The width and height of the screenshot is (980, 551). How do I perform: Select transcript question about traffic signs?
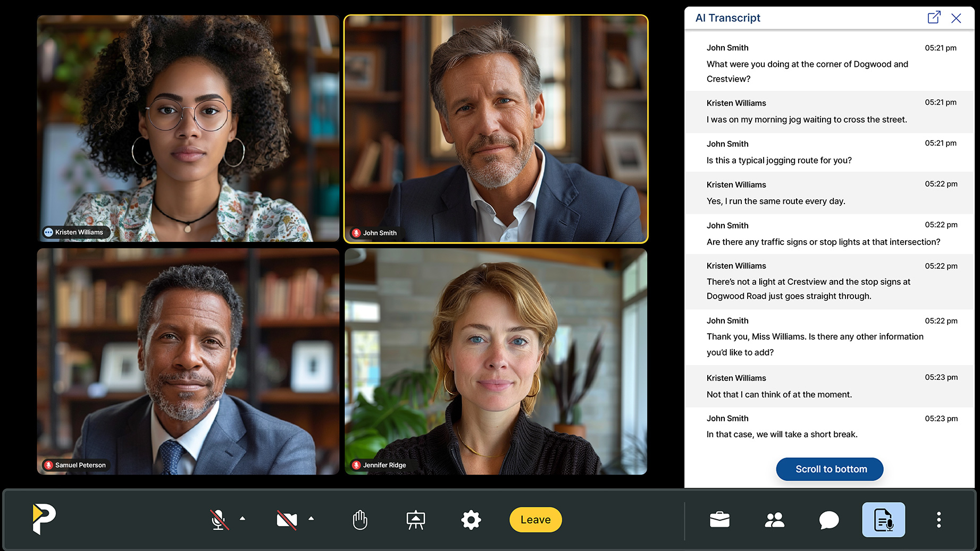tap(823, 242)
